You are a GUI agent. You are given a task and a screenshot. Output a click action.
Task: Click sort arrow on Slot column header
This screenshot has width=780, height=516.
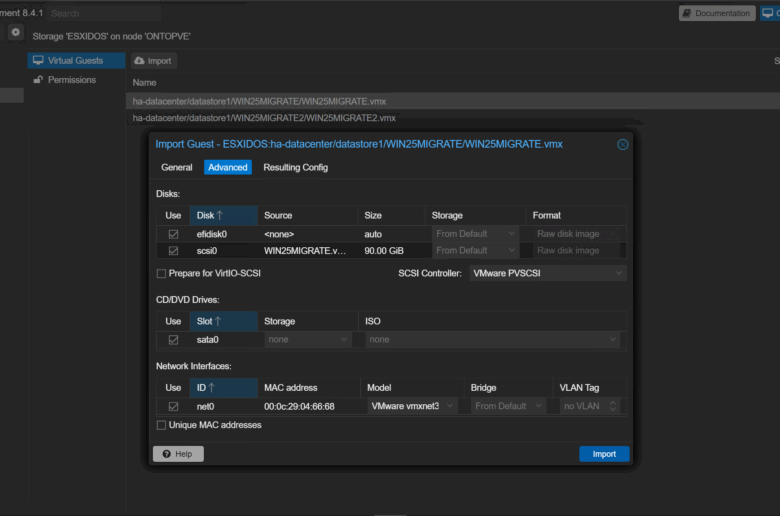coord(217,321)
